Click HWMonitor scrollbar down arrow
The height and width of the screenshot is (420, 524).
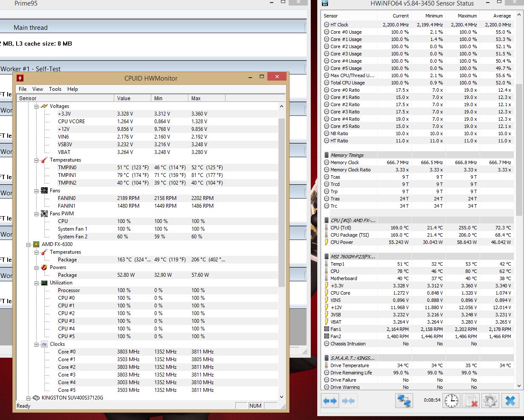pos(282,397)
